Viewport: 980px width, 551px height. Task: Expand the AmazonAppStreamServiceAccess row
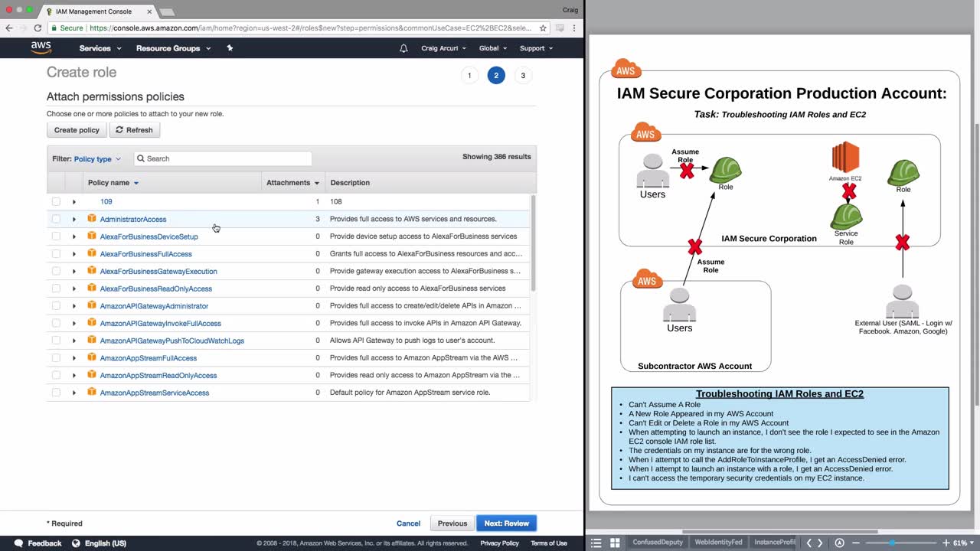74,393
